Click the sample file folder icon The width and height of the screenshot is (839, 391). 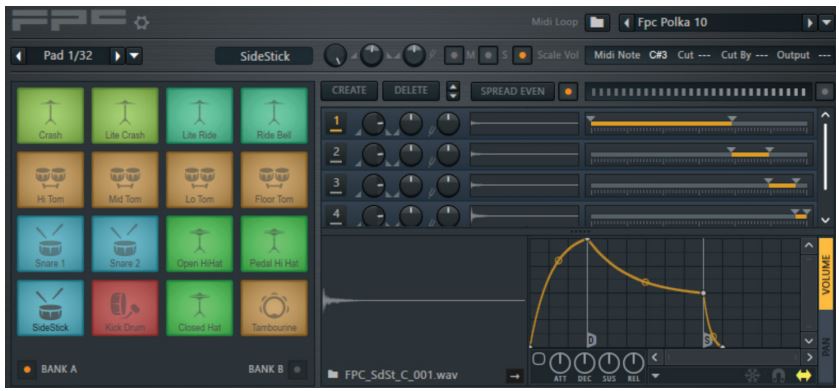tap(333, 375)
